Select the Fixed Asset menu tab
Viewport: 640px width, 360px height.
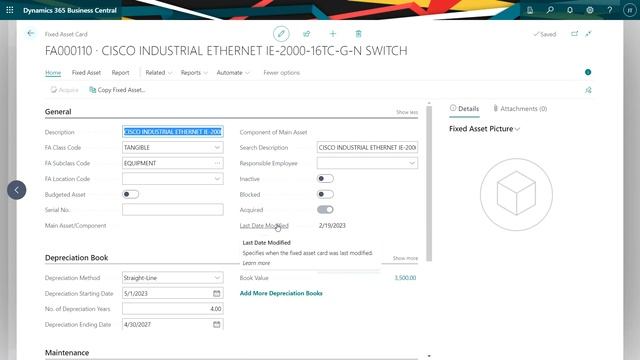[86, 73]
